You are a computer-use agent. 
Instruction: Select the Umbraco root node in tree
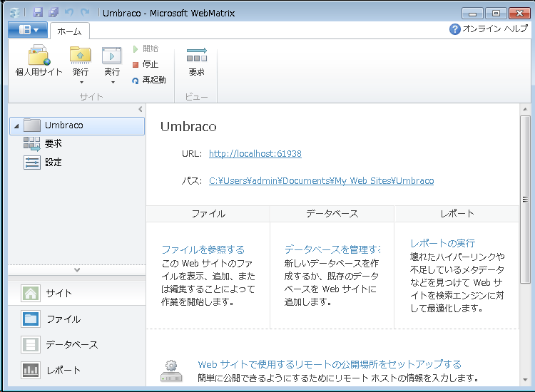77,125
